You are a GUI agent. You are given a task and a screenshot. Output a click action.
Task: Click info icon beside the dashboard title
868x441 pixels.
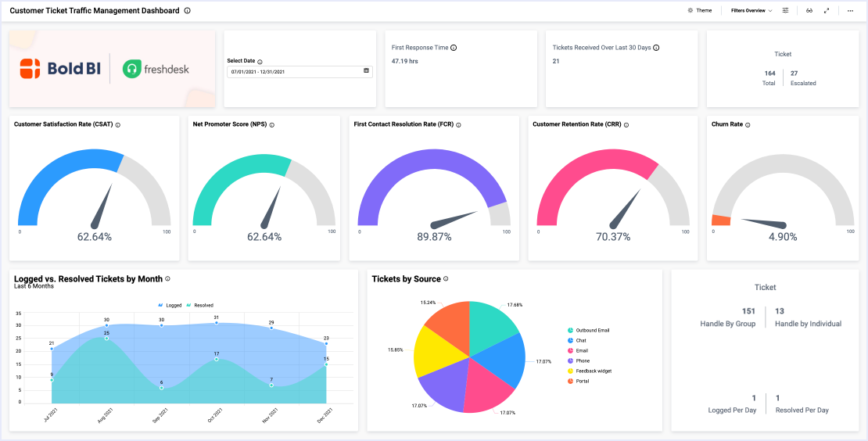[187, 10]
